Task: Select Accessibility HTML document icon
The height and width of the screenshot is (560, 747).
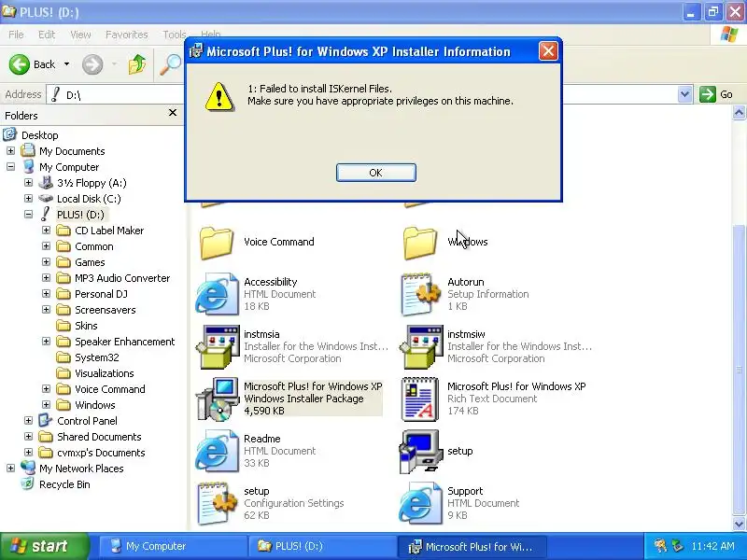Action: coord(218,294)
